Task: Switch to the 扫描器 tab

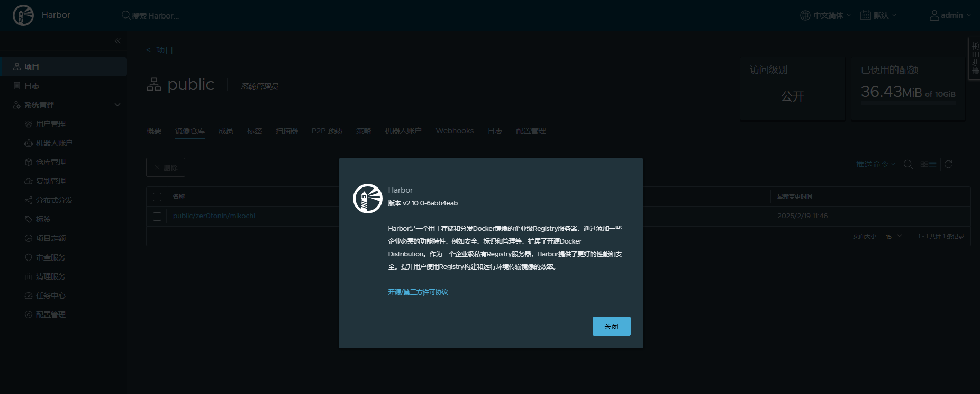Action: (x=287, y=131)
